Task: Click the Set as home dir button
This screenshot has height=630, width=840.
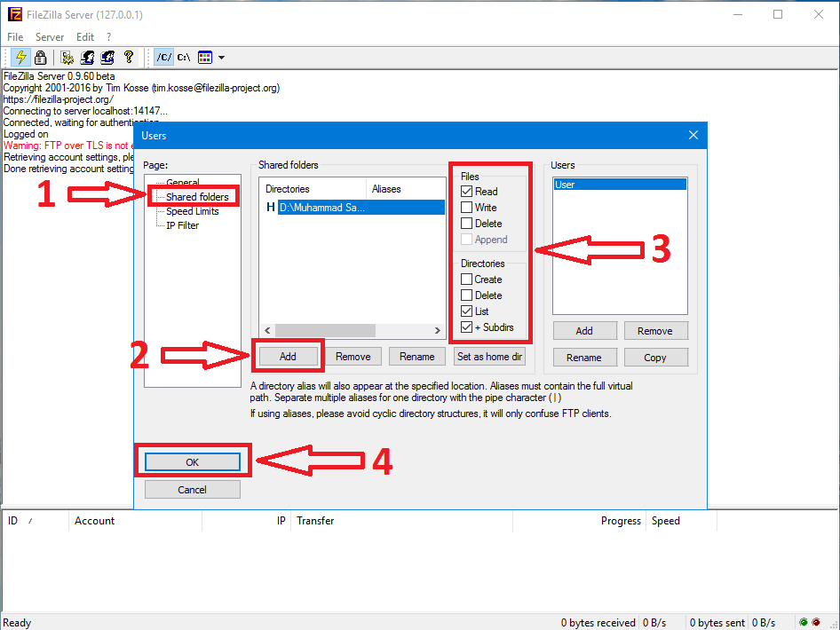Action: [x=489, y=356]
